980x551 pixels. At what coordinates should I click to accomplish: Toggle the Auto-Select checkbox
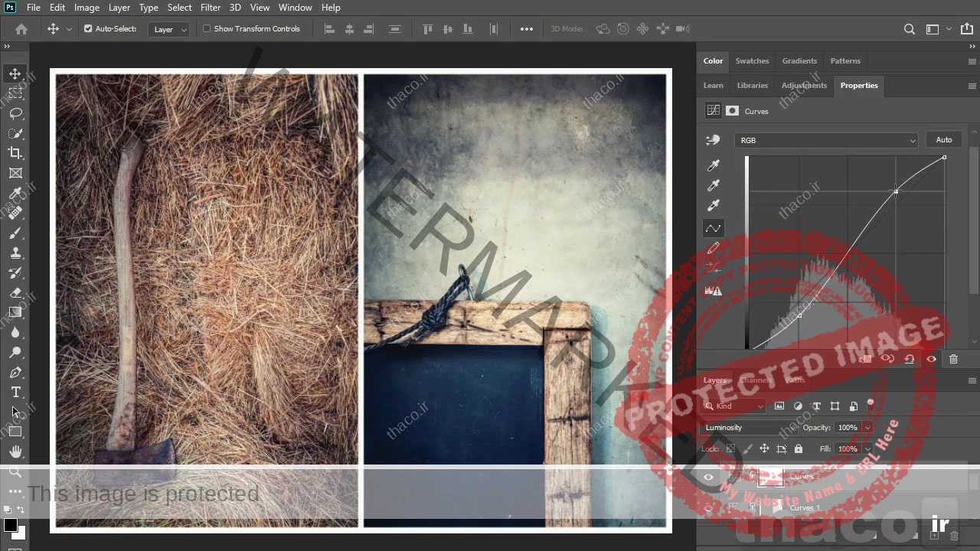(x=88, y=29)
